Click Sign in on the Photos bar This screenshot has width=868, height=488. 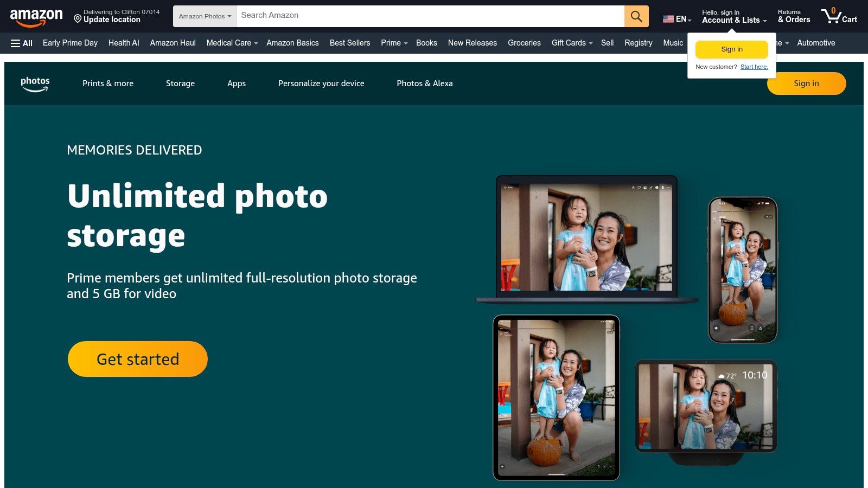click(x=806, y=84)
